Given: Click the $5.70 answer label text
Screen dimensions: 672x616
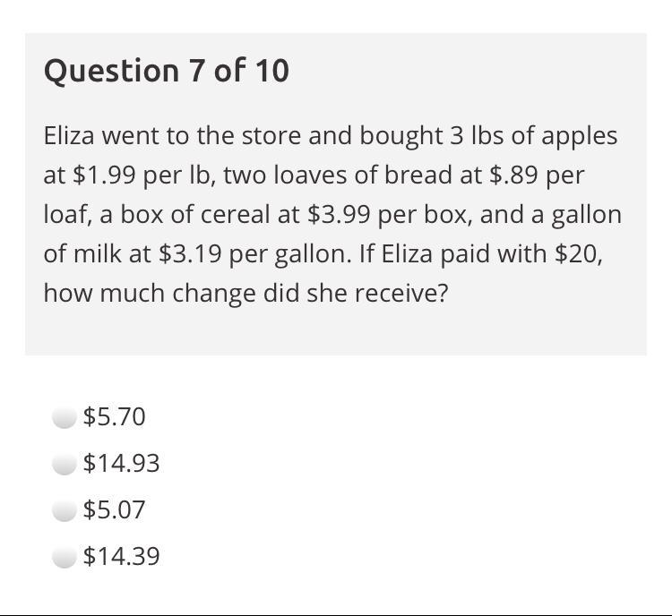Looking at the screenshot, I should 114,417.
